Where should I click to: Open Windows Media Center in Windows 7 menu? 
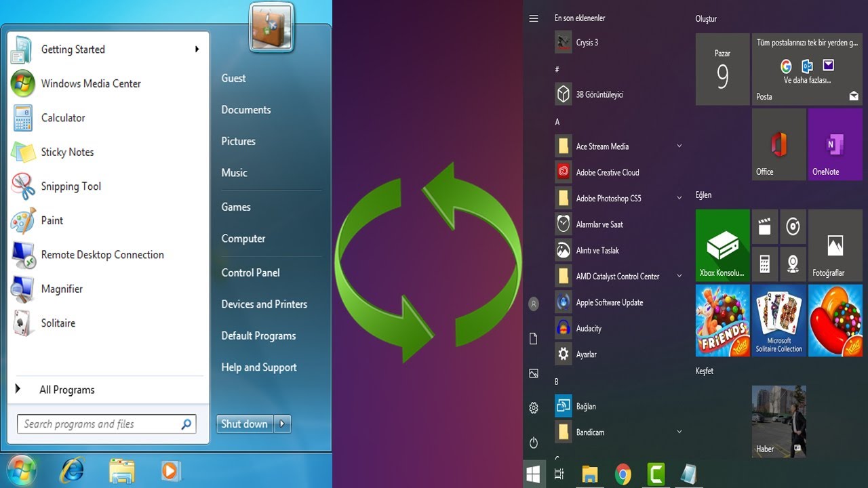91,83
